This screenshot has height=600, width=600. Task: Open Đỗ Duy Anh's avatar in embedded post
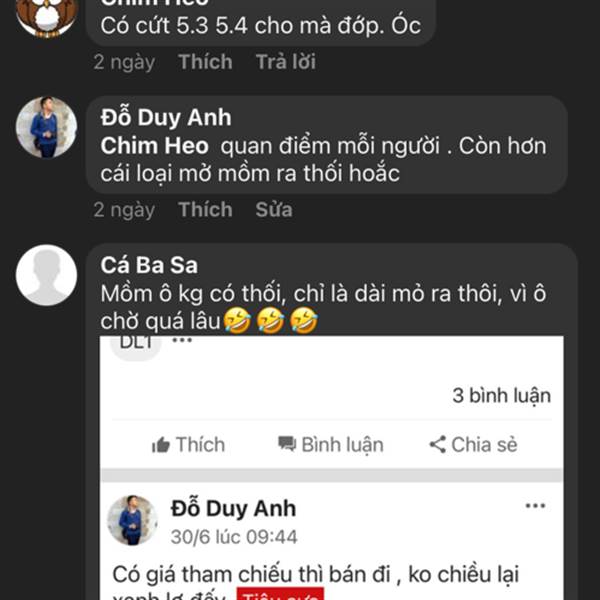coord(132,520)
